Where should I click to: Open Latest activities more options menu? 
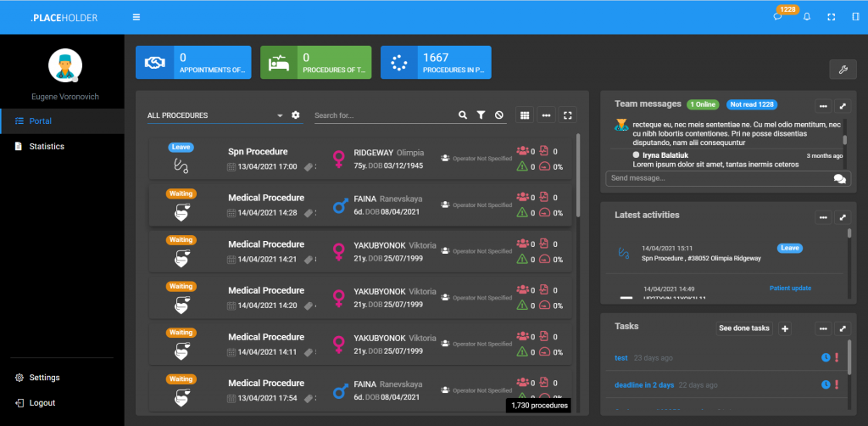[822, 217]
